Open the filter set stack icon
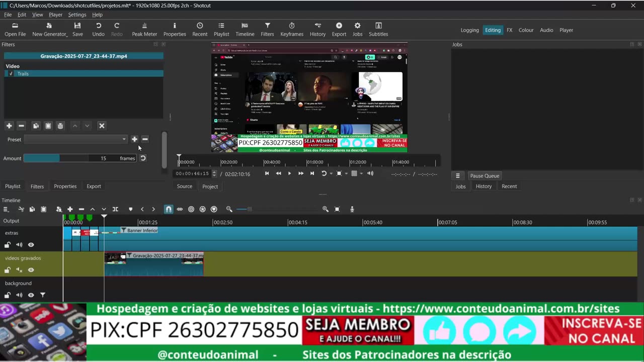The height and width of the screenshot is (362, 644). (60, 126)
